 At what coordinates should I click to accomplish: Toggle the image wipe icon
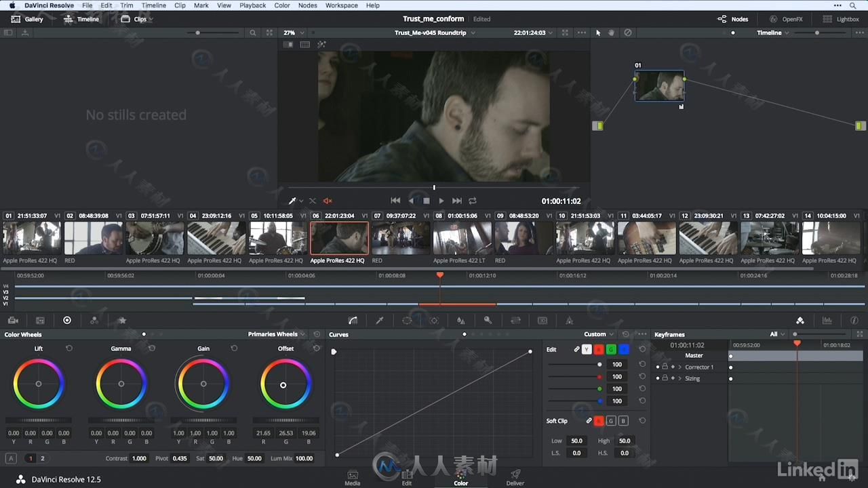coord(288,45)
